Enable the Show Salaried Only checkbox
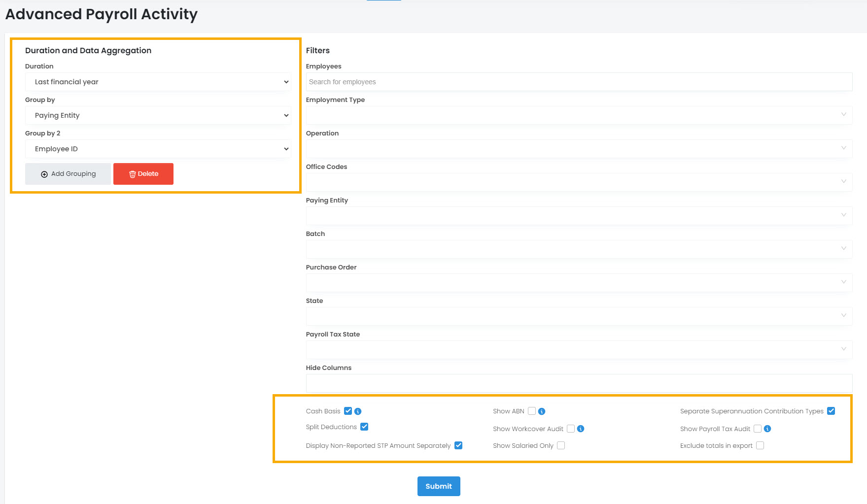Image resolution: width=867 pixels, height=504 pixels. pyautogui.click(x=561, y=445)
